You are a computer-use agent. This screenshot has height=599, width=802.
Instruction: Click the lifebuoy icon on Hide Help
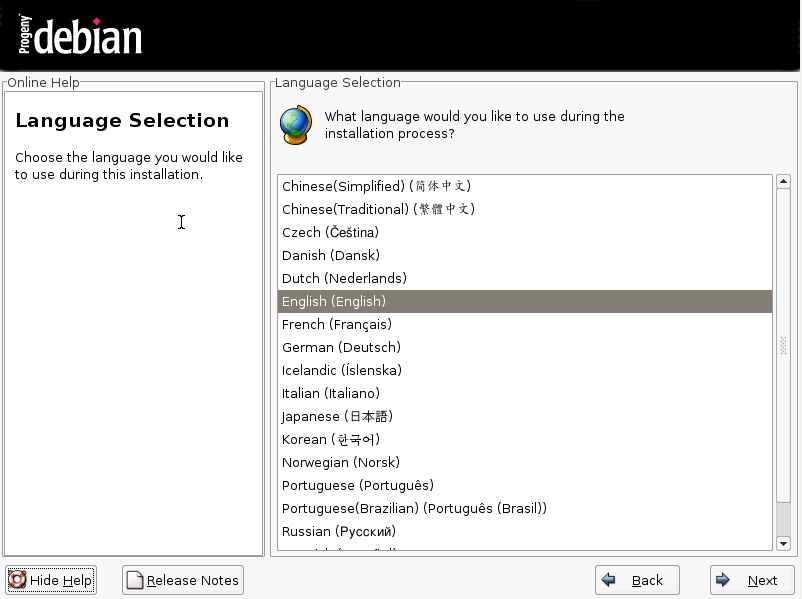tap(17, 580)
